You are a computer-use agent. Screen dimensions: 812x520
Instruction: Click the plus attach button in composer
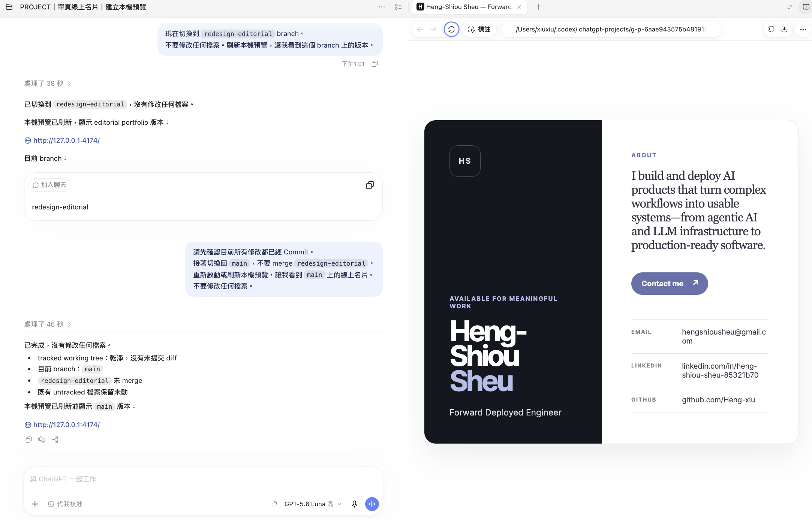[35, 504]
